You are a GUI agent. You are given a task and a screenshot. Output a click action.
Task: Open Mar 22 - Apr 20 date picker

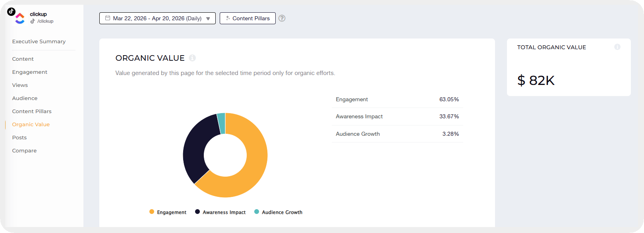pos(157,18)
